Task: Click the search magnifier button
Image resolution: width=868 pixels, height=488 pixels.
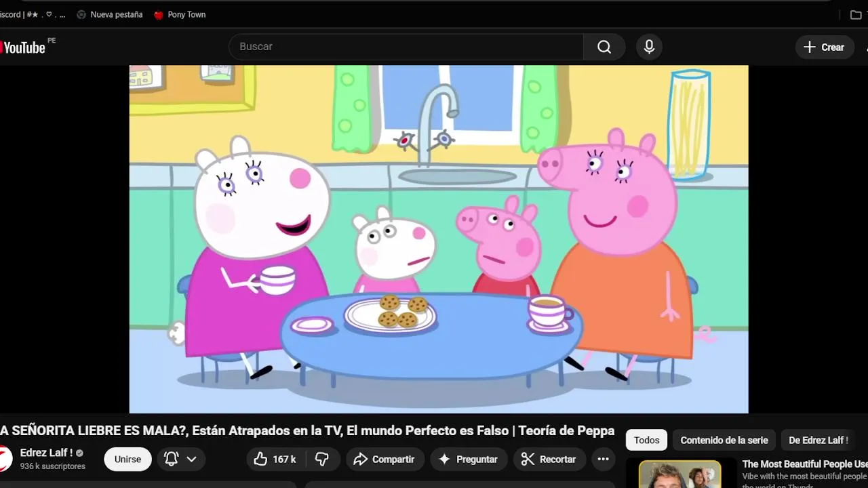Action: [604, 47]
